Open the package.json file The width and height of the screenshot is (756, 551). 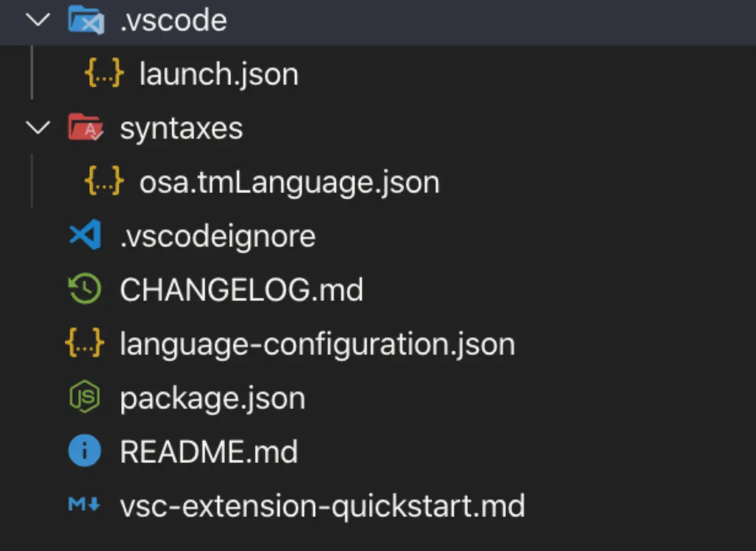tap(212, 398)
